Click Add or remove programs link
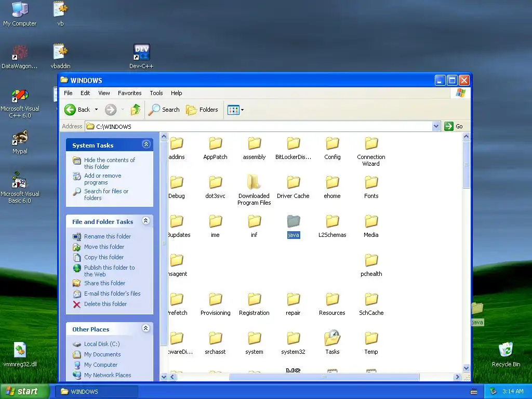This screenshot has width=532, height=399. [102, 179]
